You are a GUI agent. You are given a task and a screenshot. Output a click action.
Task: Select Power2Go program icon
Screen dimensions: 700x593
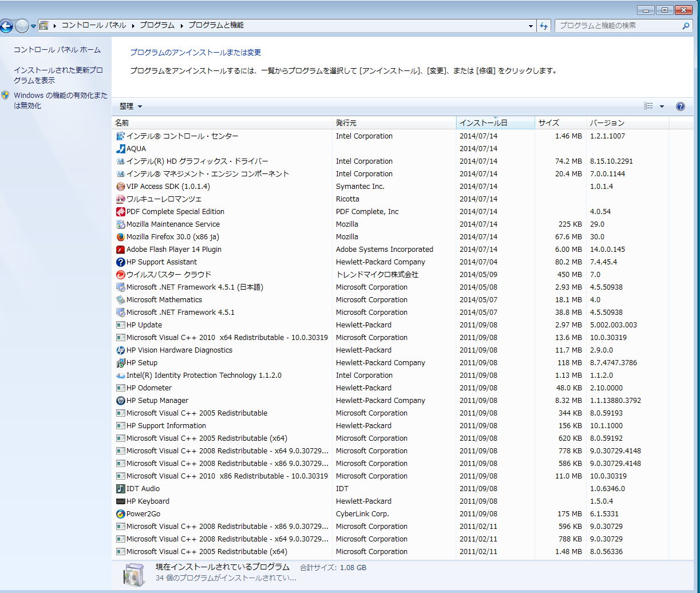click(x=120, y=514)
